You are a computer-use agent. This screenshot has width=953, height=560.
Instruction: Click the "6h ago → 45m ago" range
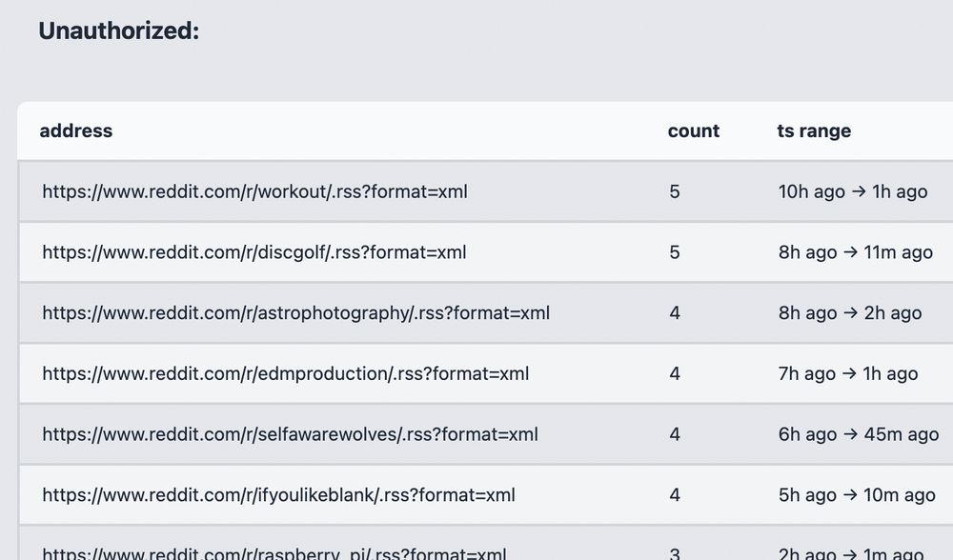tap(859, 434)
